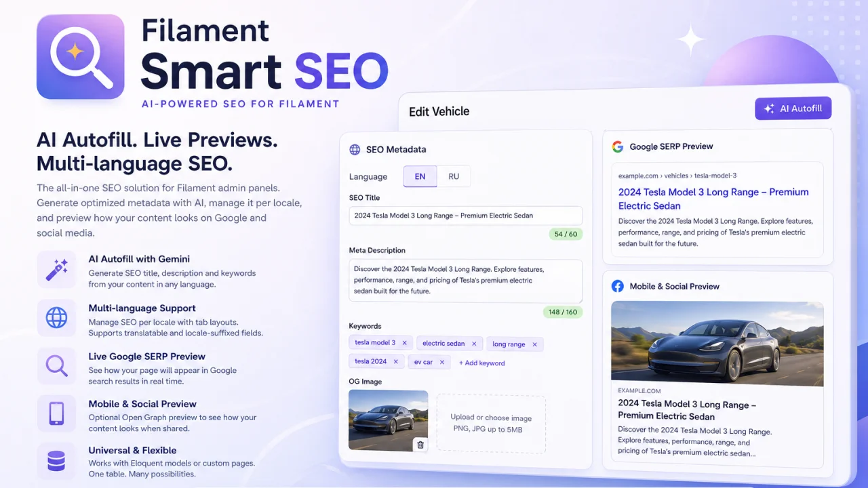This screenshot has height=488, width=868.
Task: Click the social preview card title
Action: 687,410
